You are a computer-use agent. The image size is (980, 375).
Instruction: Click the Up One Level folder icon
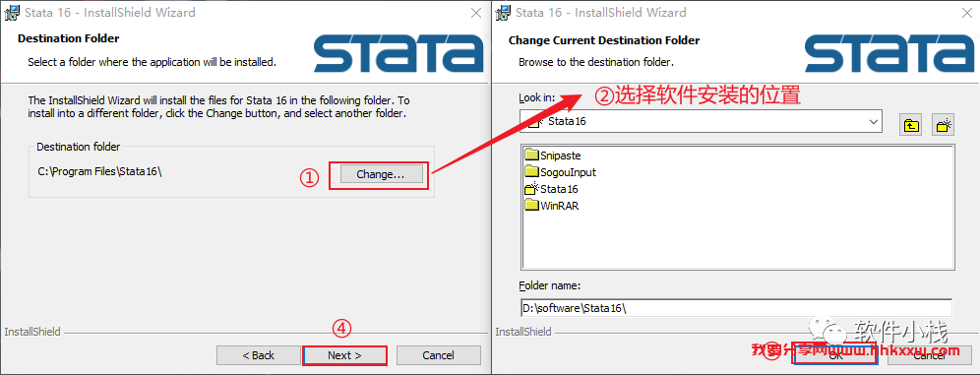pyautogui.click(x=912, y=124)
